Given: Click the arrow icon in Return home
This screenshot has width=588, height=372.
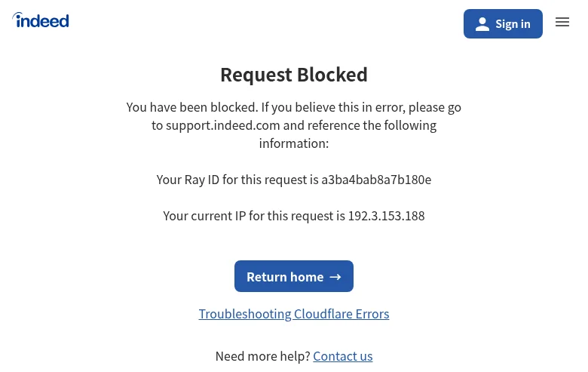Looking at the screenshot, I should click(335, 277).
